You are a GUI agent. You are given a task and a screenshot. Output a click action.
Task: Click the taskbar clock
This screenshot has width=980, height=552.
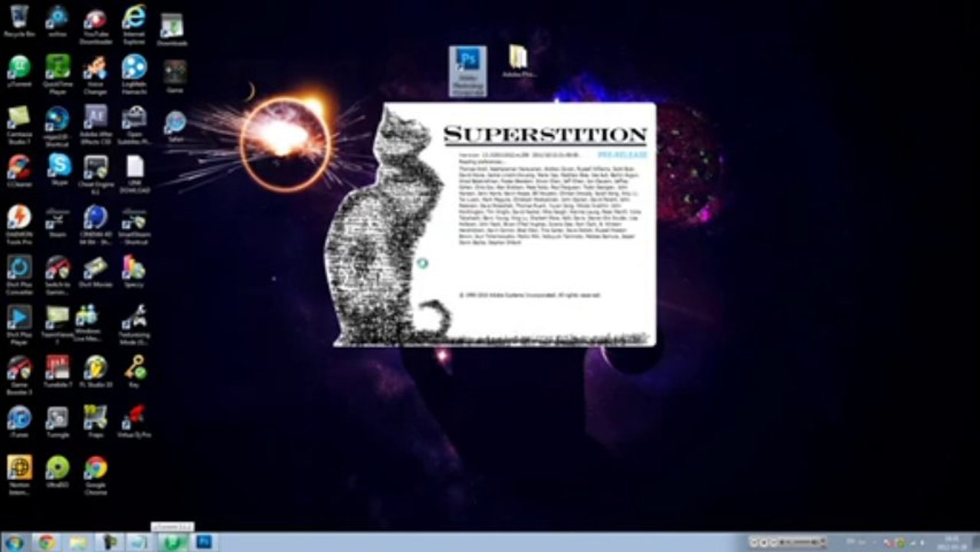tap(953, 543)
